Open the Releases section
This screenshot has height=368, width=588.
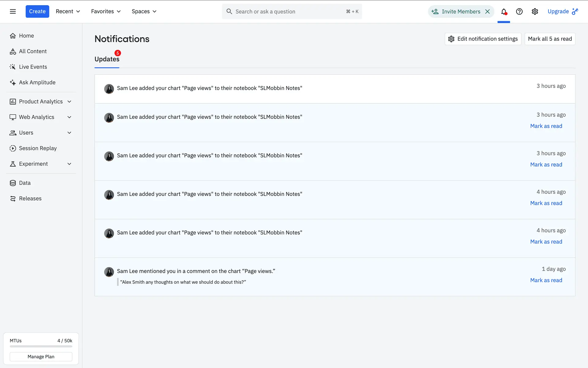30,198
